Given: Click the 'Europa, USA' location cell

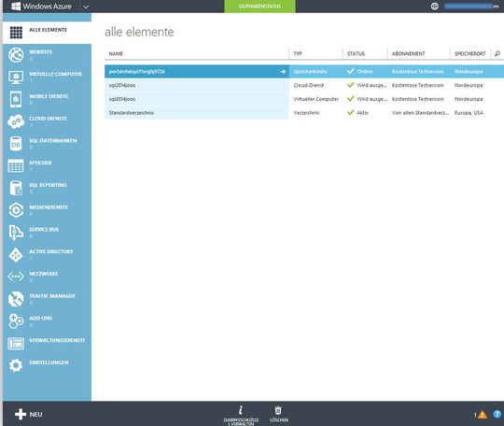Looking at the screenshot, I should 469,113.
